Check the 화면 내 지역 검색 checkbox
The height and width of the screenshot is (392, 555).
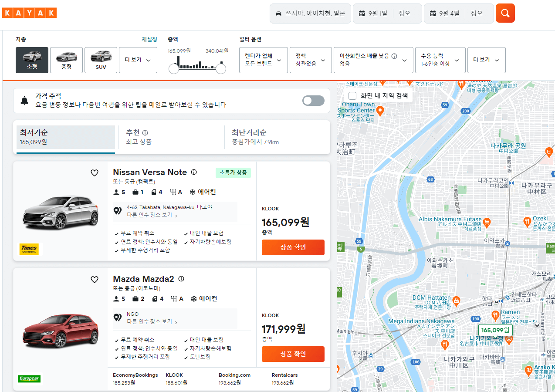point(353,95)
